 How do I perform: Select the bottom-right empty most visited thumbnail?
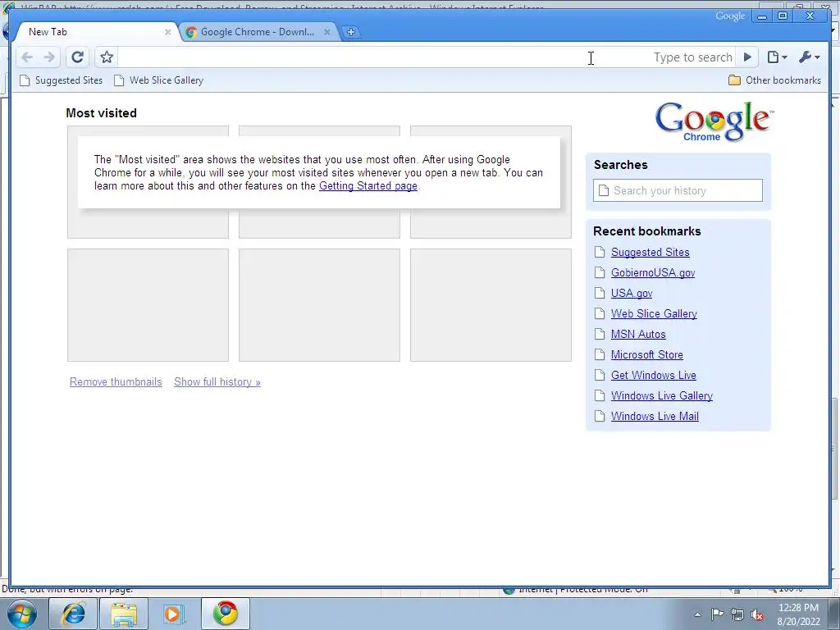coord(491,305)
